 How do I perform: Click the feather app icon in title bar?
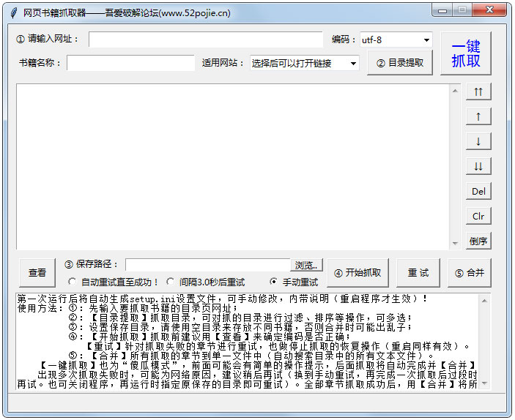(x=12, y=11)
